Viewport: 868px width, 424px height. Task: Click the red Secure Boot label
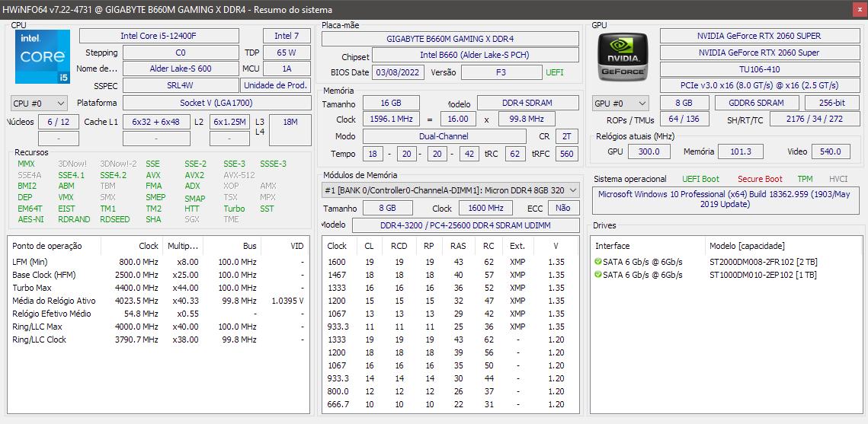coord(760,179)
